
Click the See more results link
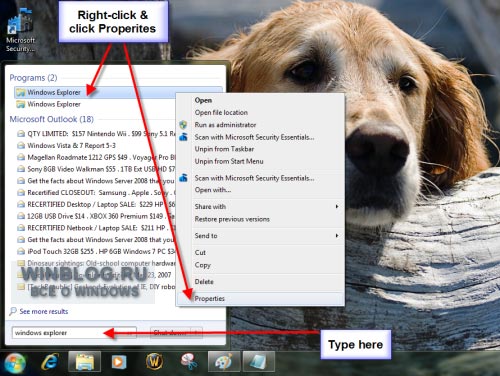(44, 311)
